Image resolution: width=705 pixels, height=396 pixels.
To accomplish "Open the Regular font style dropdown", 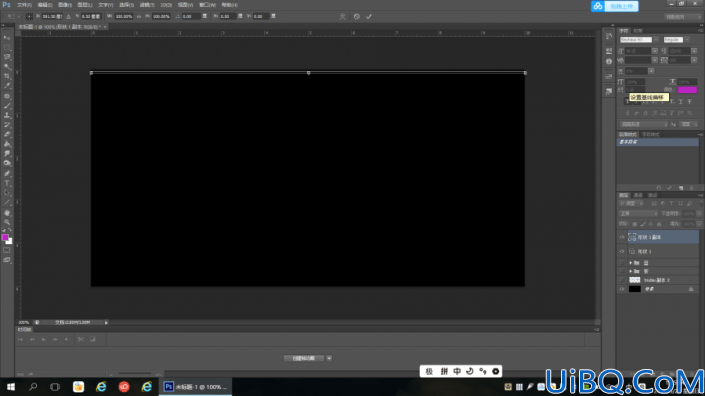I will point(687,40).
